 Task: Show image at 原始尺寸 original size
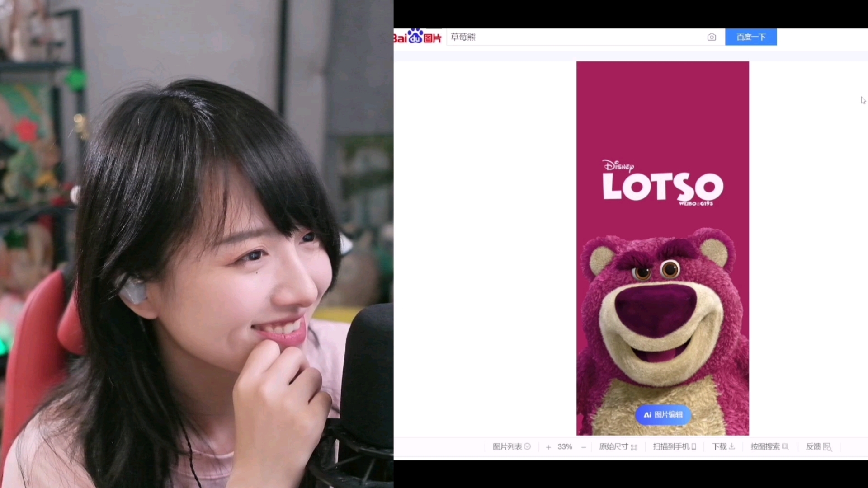pos(618,446)
